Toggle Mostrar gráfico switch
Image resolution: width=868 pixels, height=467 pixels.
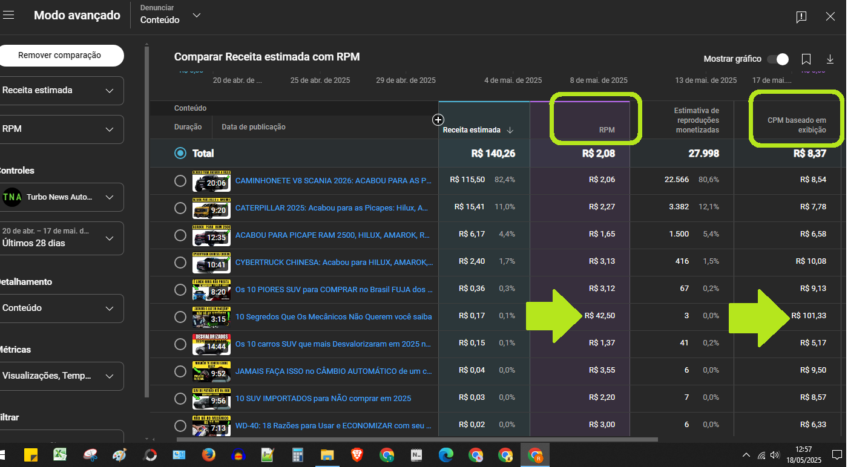[778, 59]
